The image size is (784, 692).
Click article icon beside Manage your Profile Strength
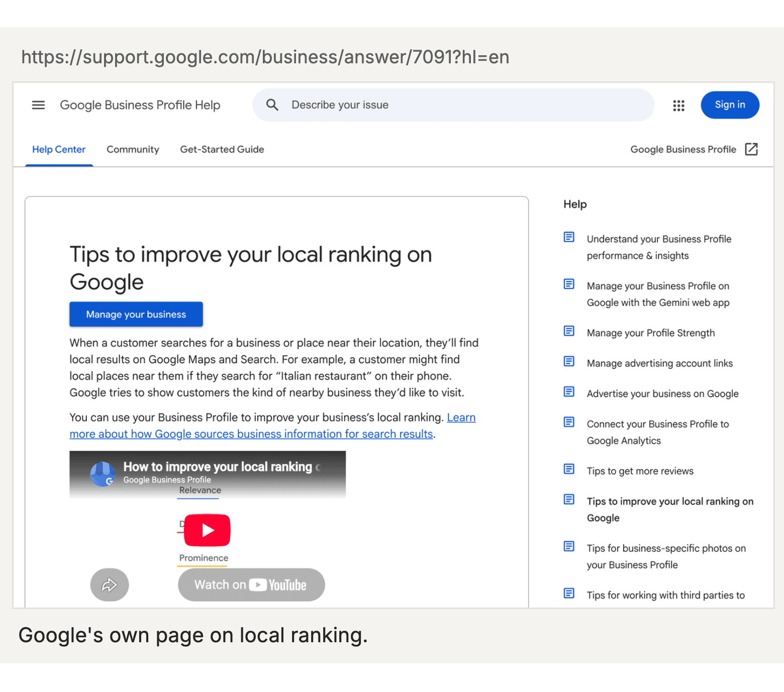(569, 331)
